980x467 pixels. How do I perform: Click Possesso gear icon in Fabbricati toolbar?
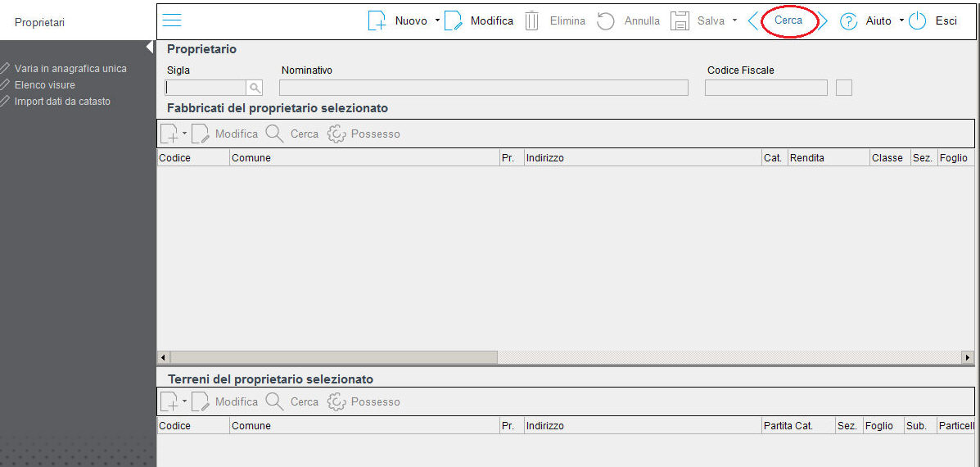pos(336,134)
